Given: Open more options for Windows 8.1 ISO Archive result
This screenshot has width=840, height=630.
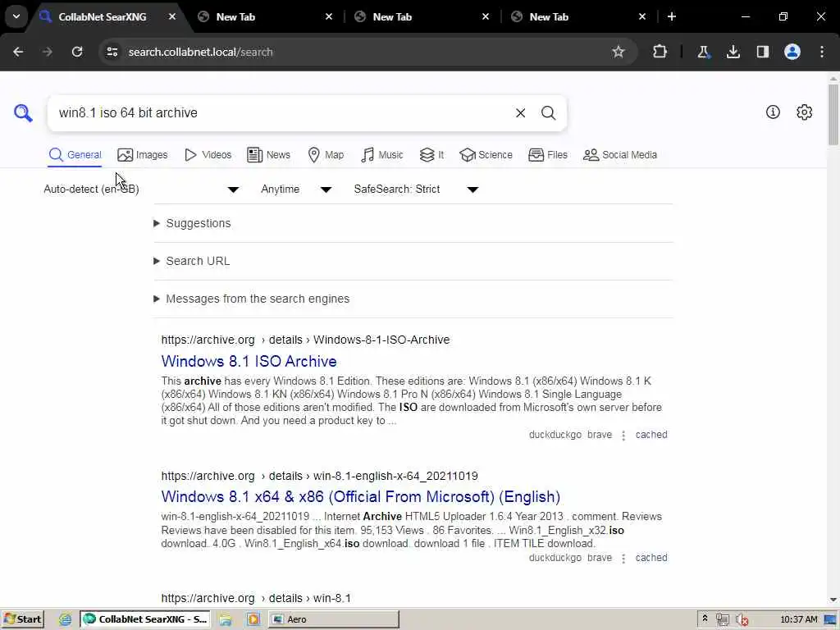Looking at the screenshot, I should [623, 436].
